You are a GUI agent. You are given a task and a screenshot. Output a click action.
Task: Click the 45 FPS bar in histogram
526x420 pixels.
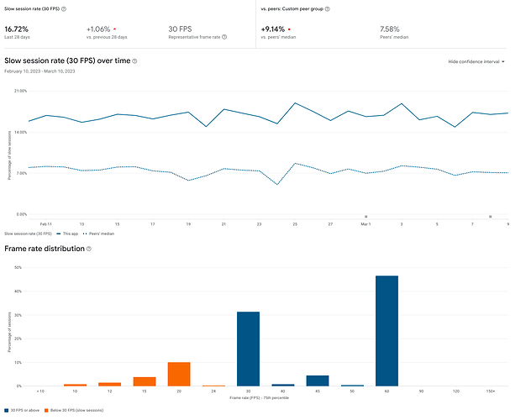(318, 381)
